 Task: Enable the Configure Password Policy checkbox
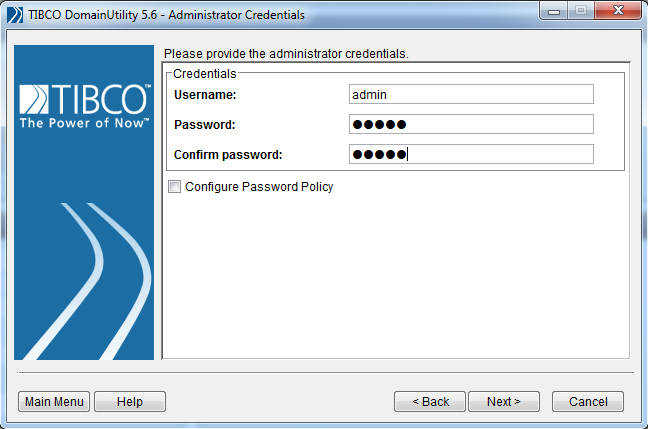pyautogui.click(x=174, y=187)
